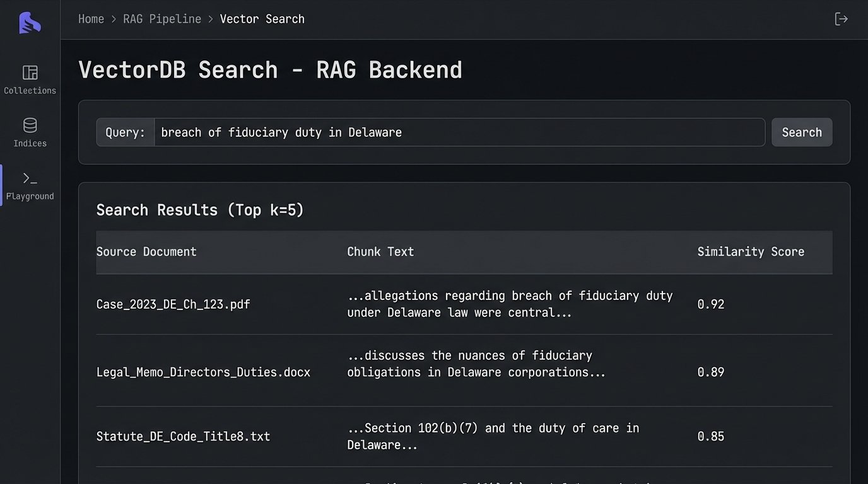Viewport: 868px width, 484px height.
Task: Click inside the query input field
Action: [442, 132]
